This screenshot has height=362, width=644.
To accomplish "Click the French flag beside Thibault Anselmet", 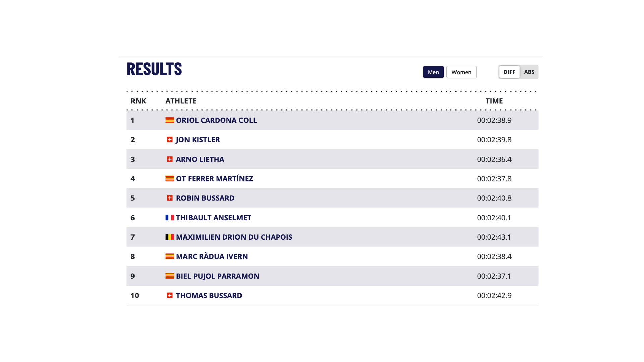I will point(170,218).
